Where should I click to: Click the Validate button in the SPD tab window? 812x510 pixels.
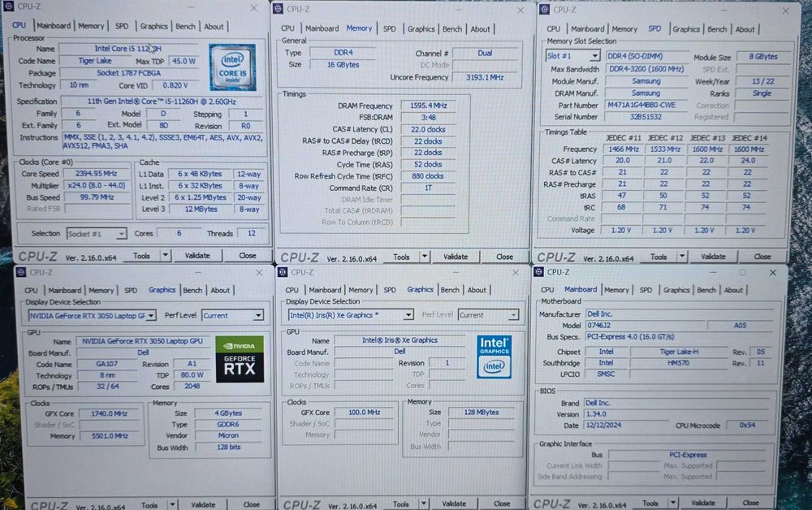713,257
